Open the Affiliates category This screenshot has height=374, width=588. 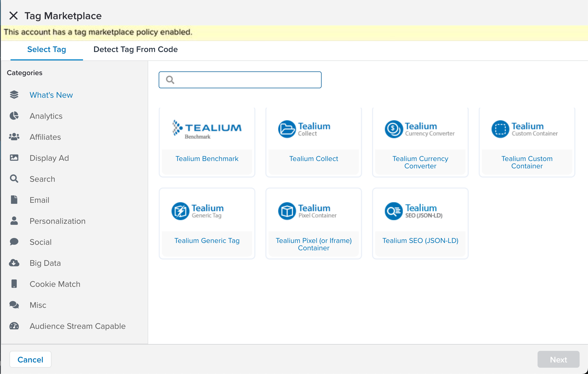[x=45, y=137]
